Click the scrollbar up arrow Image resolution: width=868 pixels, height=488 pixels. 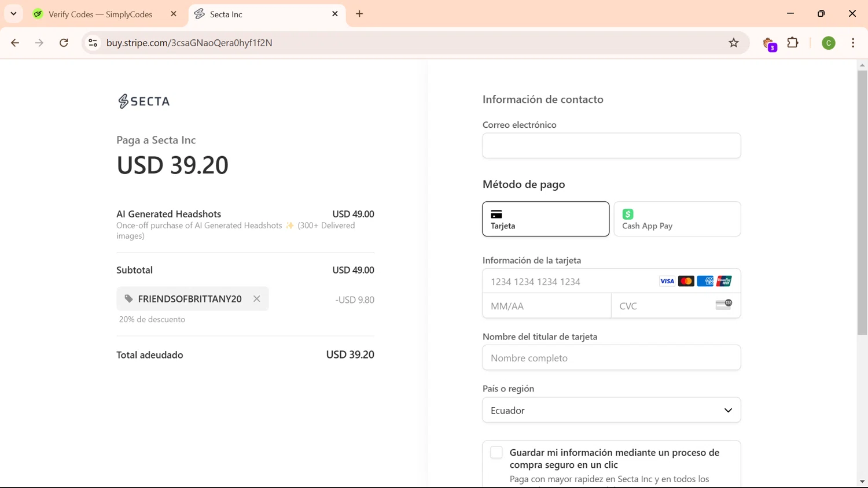862,65
